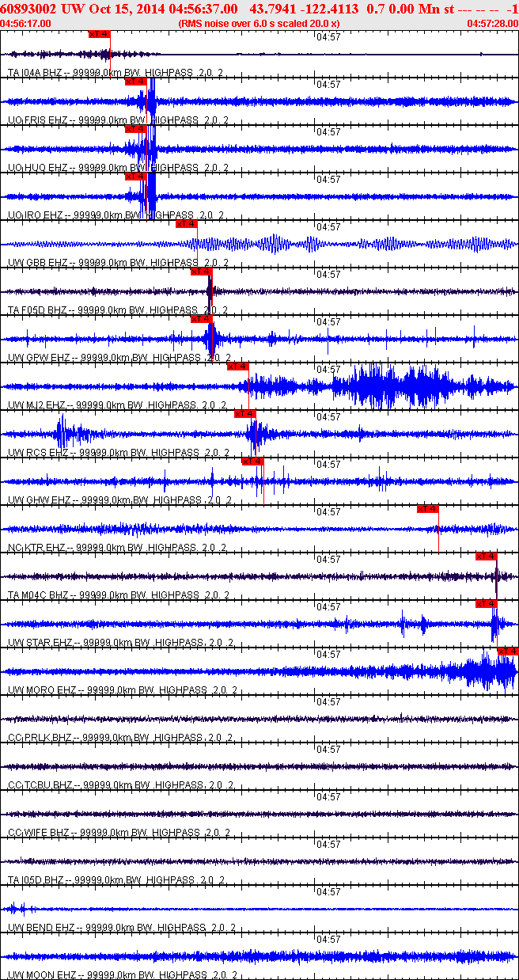Select the CC WIFE BHZ station label
Screen dimensions: 519x980
[x=119, y=833]
